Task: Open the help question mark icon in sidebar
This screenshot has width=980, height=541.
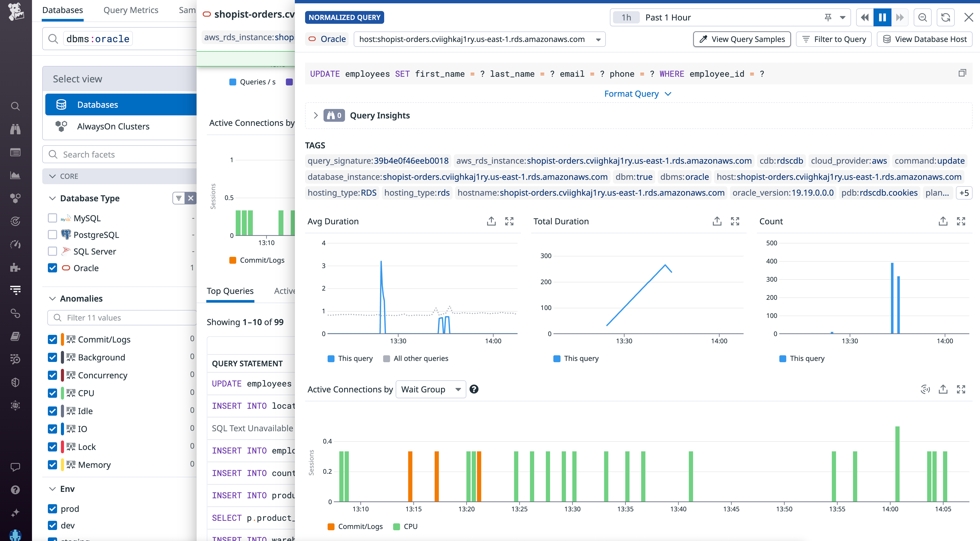Action: tap(15, 490)
